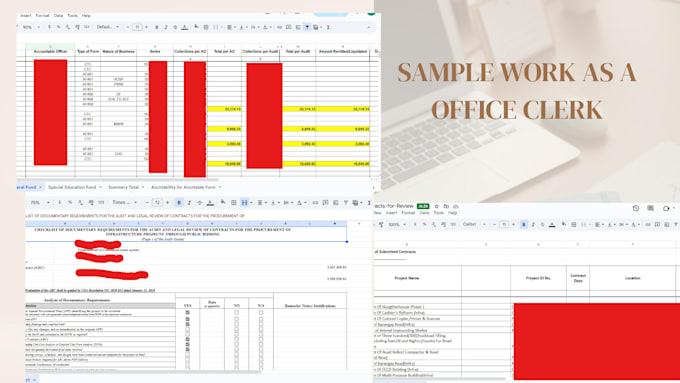Switch to the Special Education Fund sheet tab
This screenshot has height=383, width=680.
point(75,187)
